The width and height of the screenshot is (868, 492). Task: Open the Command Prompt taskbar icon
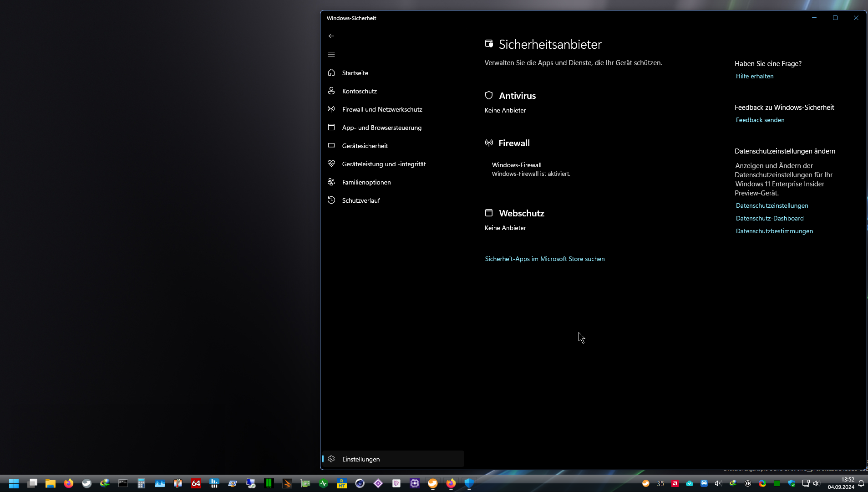[123, 483]
